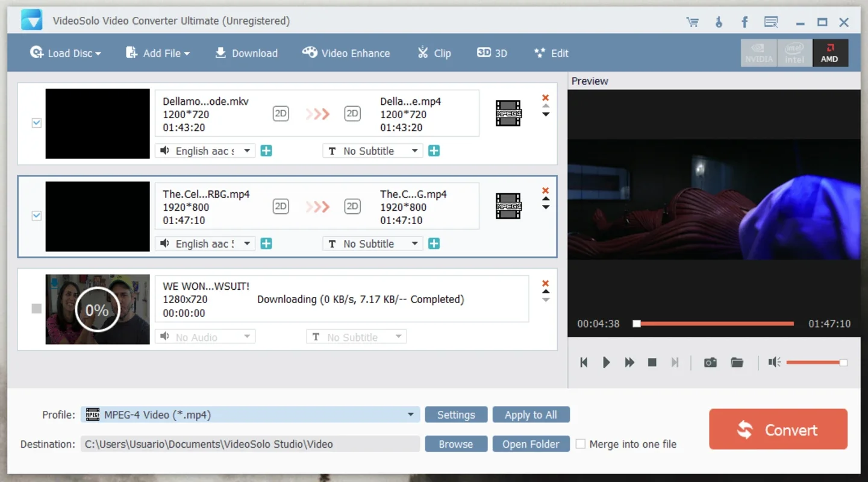
Task: Click the register key icon
Action: (x=719, y=22)
